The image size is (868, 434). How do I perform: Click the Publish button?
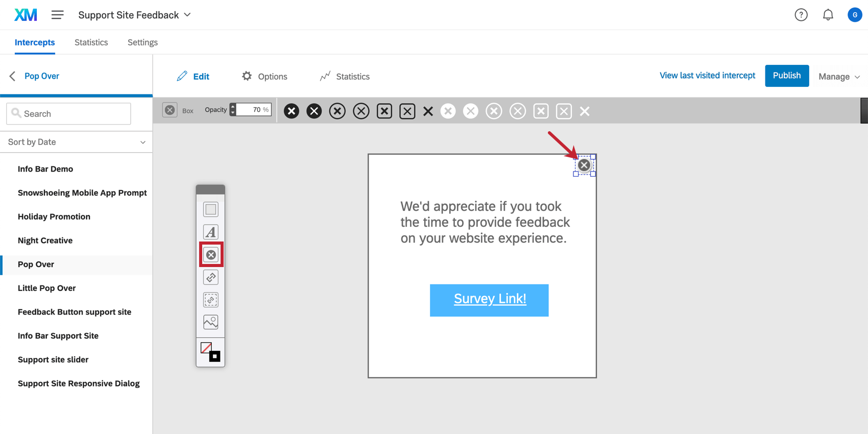coord(787,76)
